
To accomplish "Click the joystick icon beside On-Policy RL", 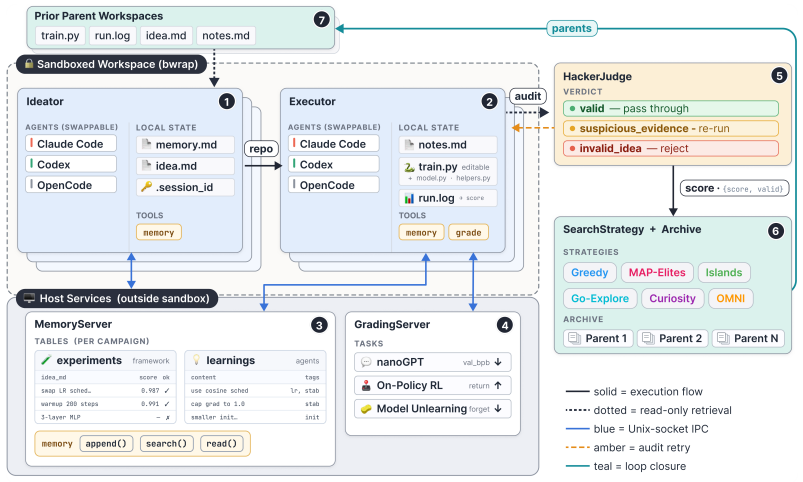I will 366,385.
